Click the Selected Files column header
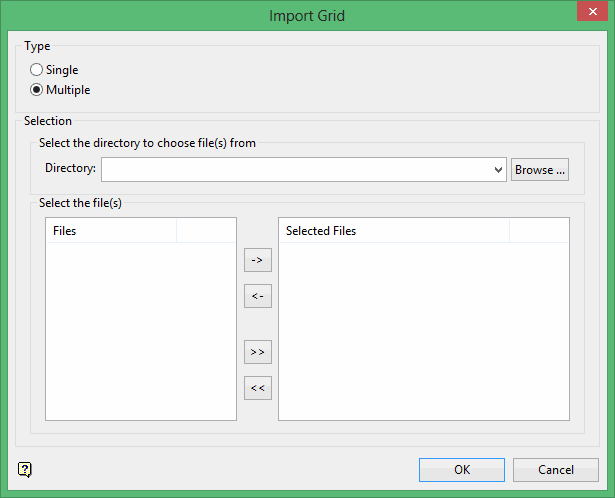The image size is (615, 498). pos(394,231)
